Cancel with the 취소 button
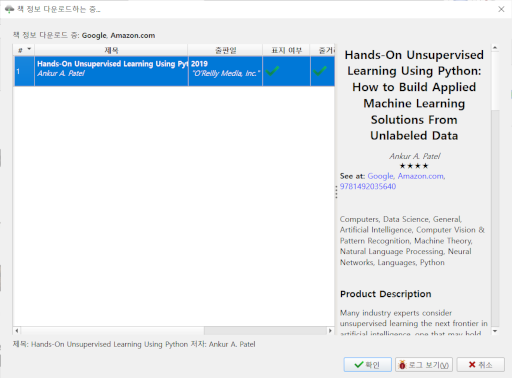The width and height of the screenshot is (512, 378). point(480,365)
